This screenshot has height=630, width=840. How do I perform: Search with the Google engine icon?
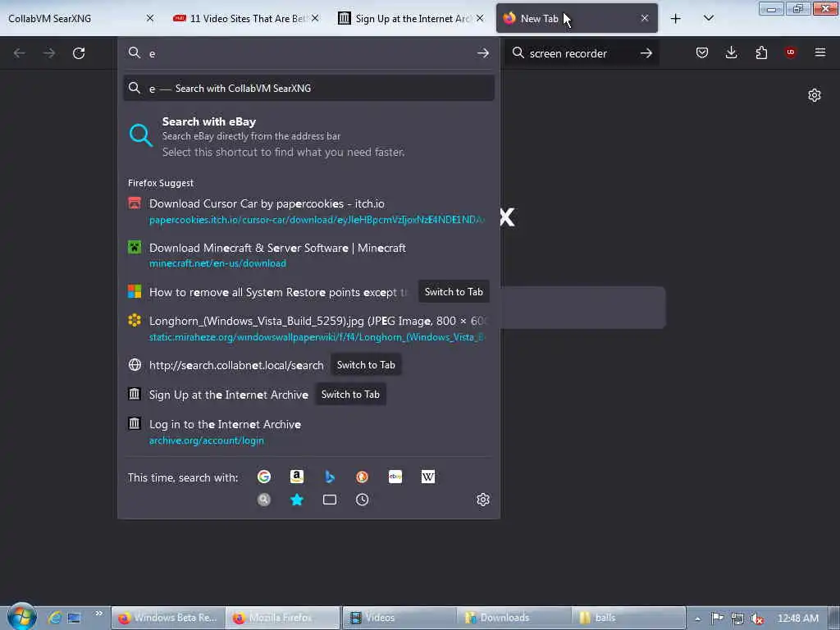263,477
